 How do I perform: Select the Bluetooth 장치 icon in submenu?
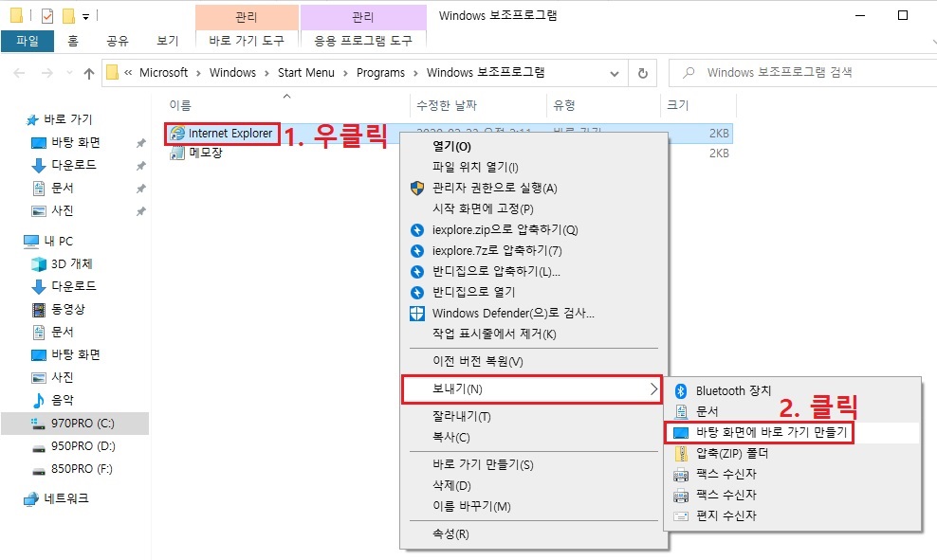click(681, 390)
